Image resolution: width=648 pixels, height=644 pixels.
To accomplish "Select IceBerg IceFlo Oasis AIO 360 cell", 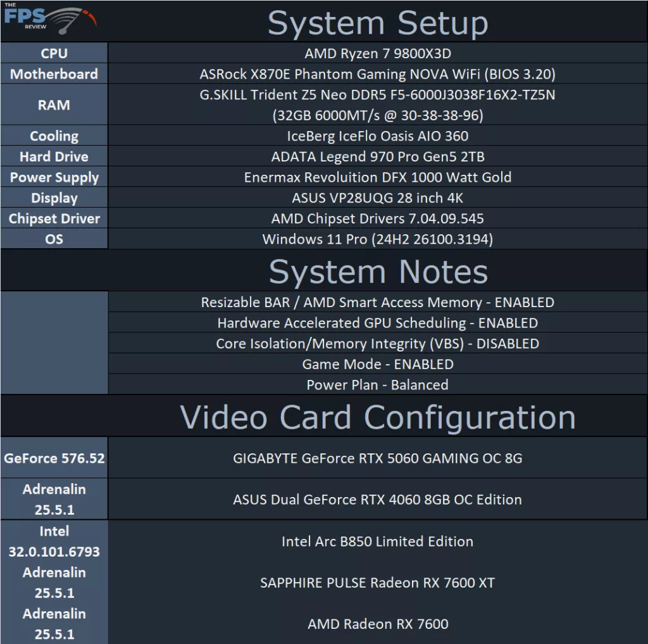I will coord(378,136).
